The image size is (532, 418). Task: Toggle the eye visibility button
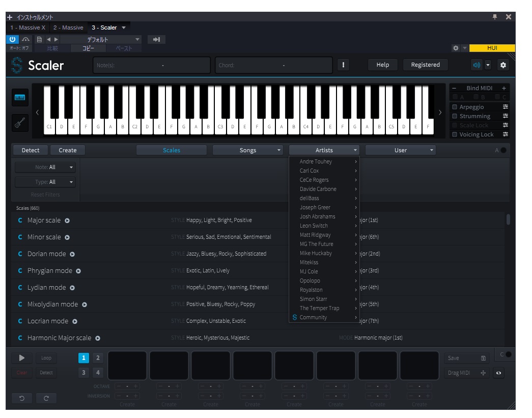coord(499,373)
